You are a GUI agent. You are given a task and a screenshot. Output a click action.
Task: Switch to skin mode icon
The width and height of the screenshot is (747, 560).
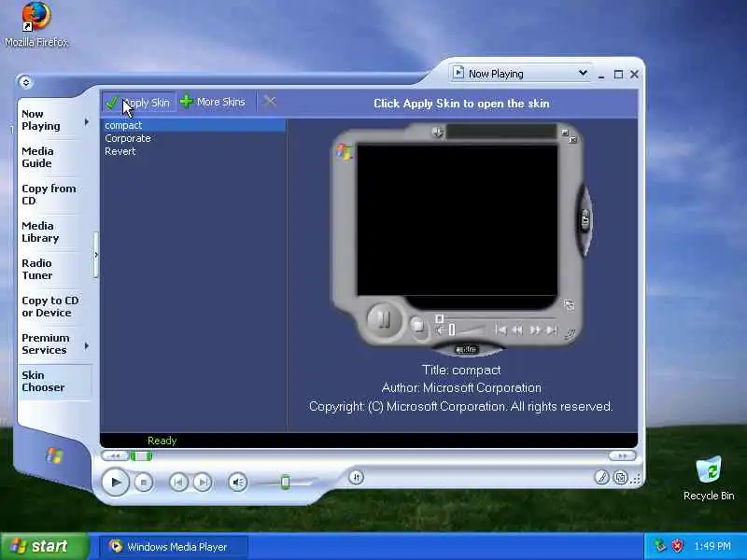click(620, 477)
